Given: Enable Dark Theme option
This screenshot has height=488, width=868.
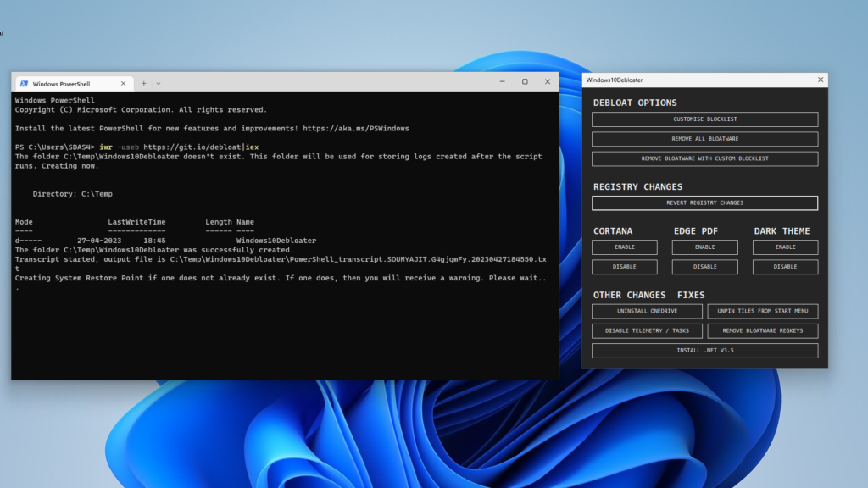Looking at the screenshot, I should click(x=785, y=247).
